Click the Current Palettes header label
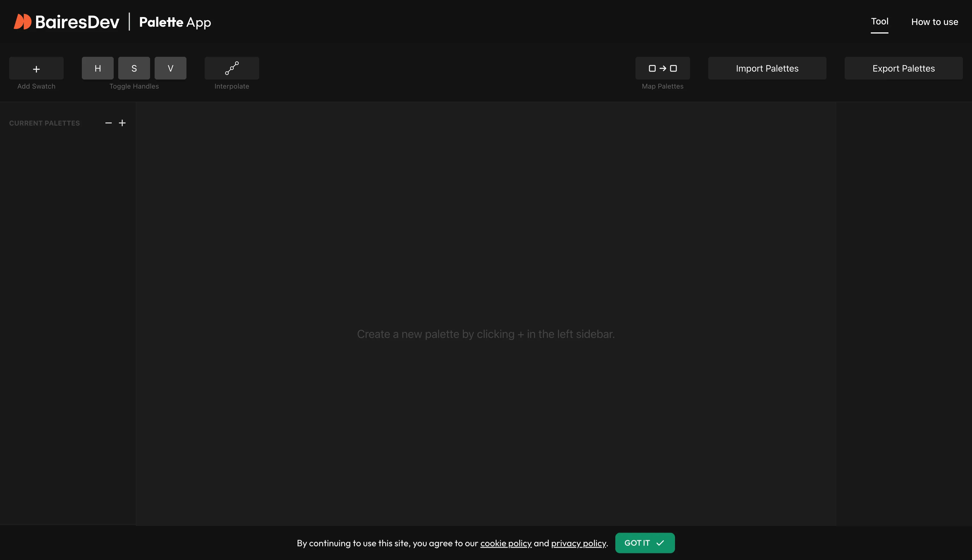This screenshot has width=972, height=560. point(44,123)
